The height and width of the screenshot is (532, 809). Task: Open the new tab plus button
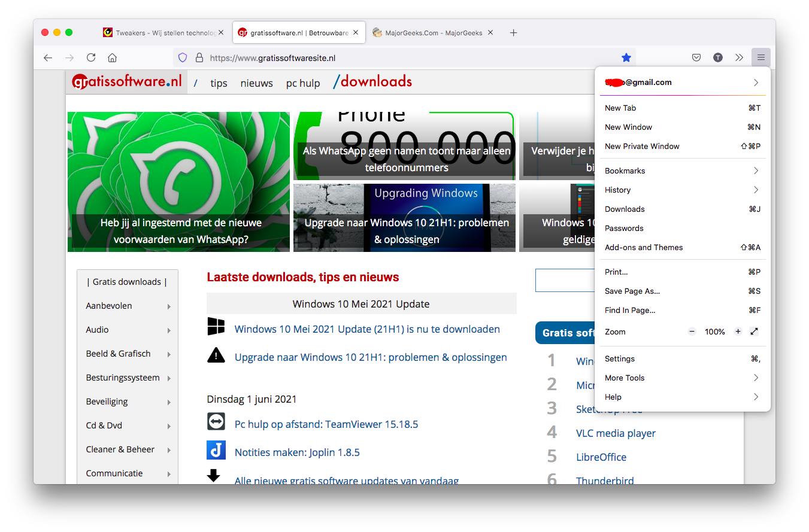tap(513, 33)
